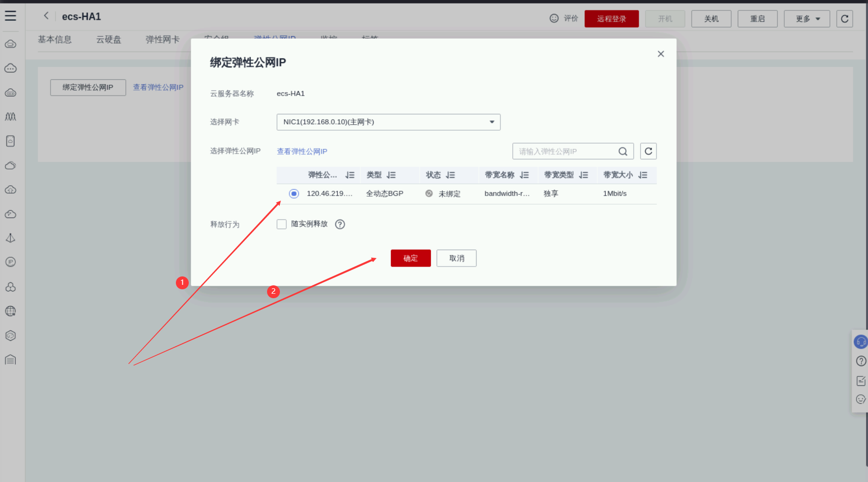Sort the table by 带宽类型

pyautogui.click(x=584, y=175)
